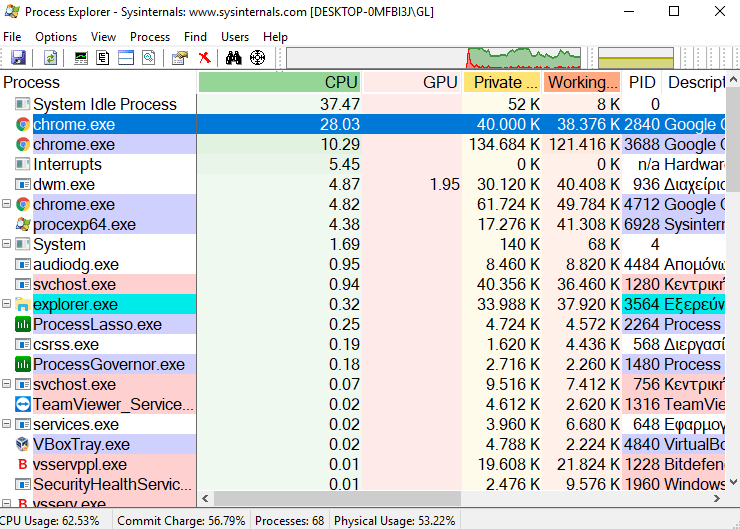This screenshot has height=529, width=740.
Task: Click the CPU usage history mini graph
Action: coord(433,58)
